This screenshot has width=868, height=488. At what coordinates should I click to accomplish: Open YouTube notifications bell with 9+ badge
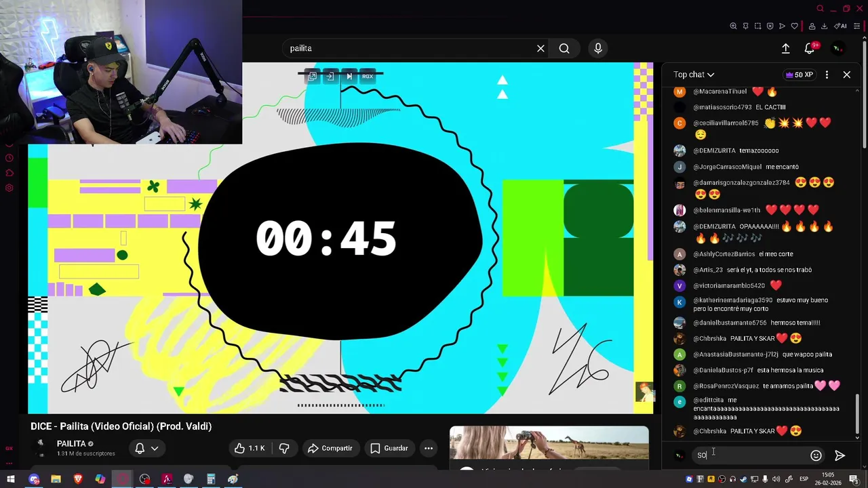pyautogui.click(x=810, y=49)
